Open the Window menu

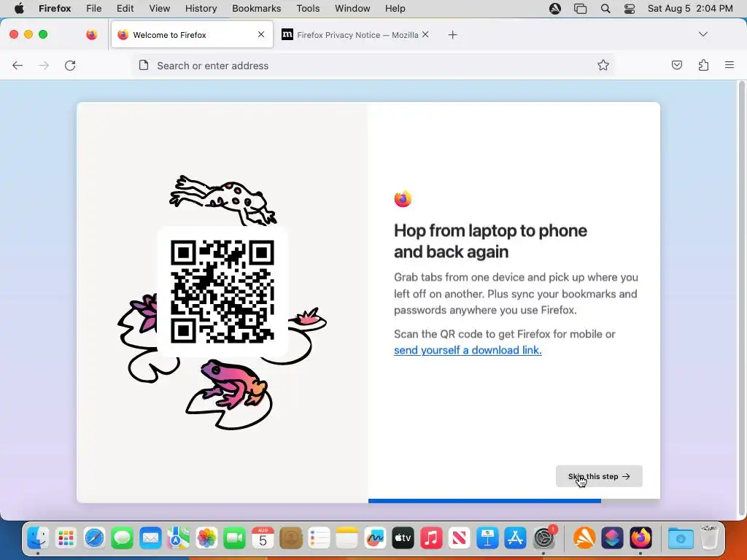352,9
